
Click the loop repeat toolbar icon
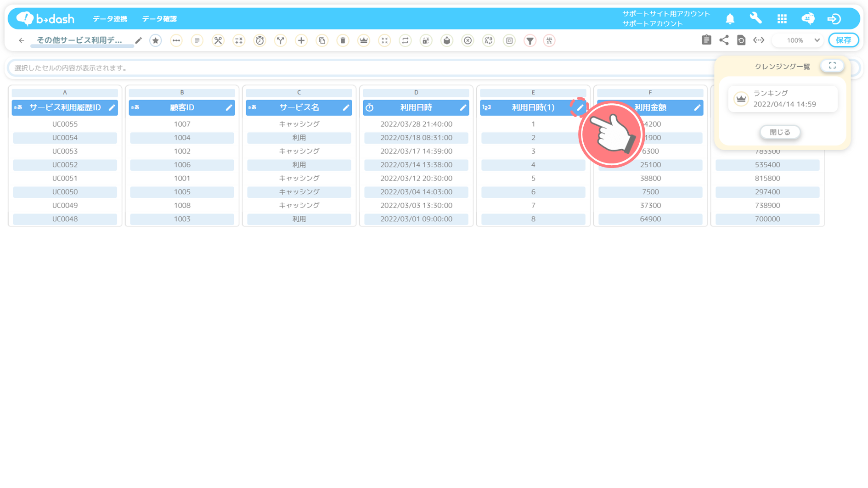click(405, 40)
